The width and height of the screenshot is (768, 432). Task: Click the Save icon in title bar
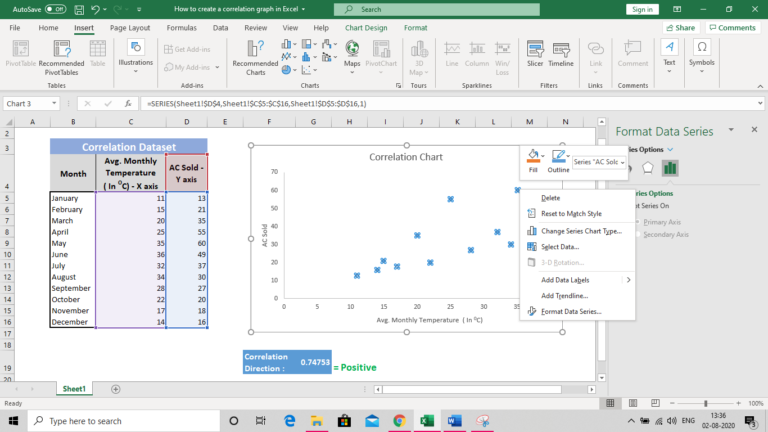coord(79,9)
